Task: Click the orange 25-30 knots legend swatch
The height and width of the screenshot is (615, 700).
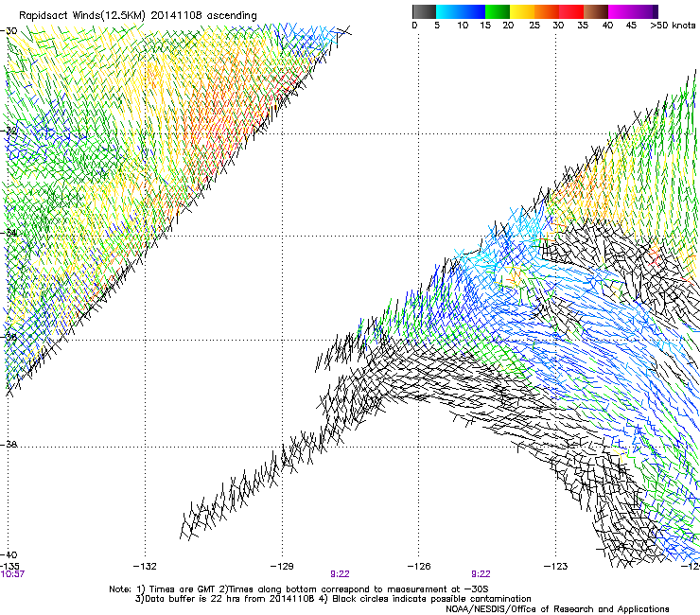Action: click(547, 11)
